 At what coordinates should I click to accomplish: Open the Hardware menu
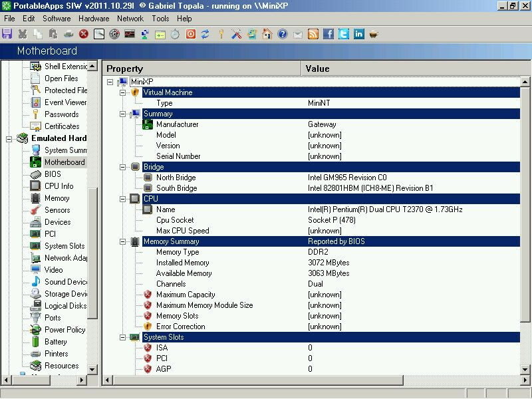tap(94, 19)
